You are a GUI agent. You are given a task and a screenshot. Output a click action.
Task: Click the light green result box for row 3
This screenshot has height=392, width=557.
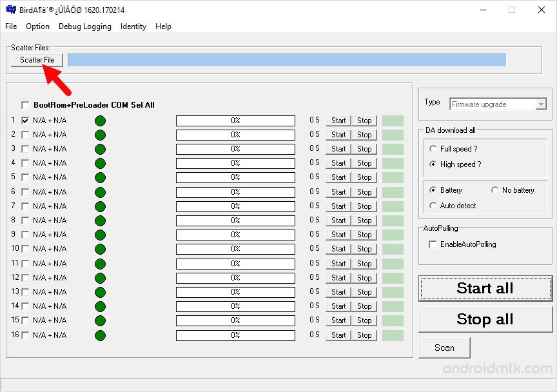click(x=393, y=149)
